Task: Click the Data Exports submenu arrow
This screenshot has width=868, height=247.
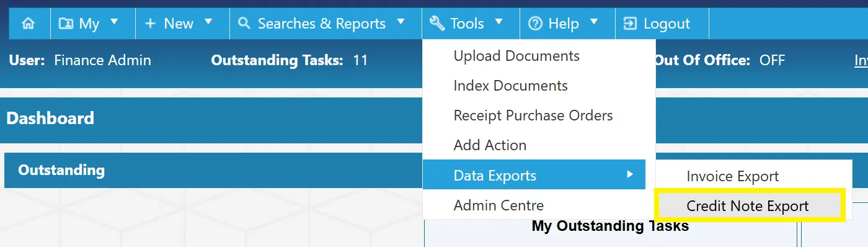Action: tap(630, 174)
